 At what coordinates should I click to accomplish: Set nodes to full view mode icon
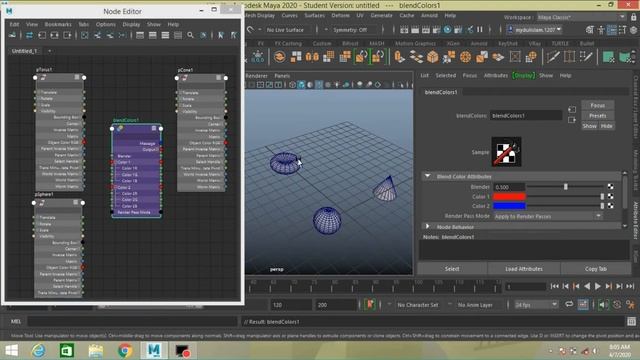[x=165, y=36]
